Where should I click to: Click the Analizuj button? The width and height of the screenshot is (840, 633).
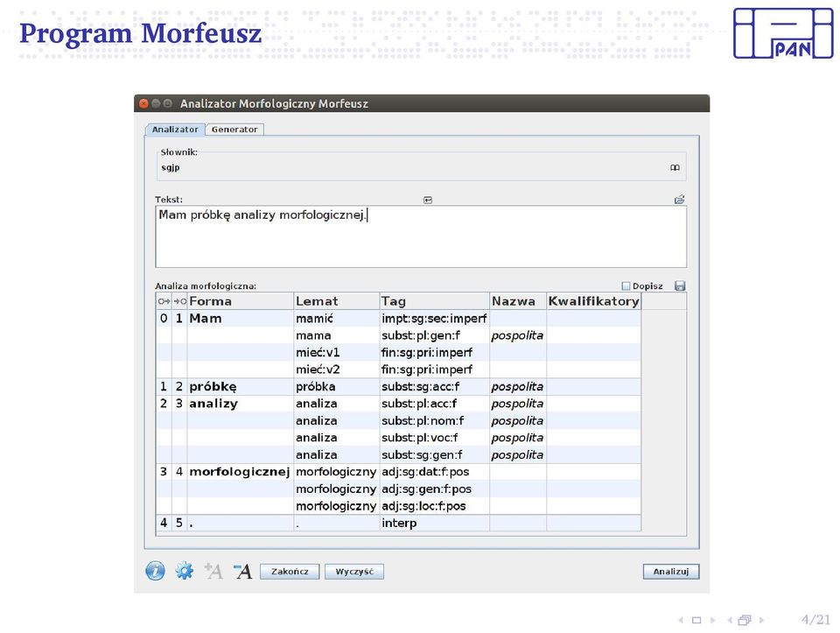[671, 572]
